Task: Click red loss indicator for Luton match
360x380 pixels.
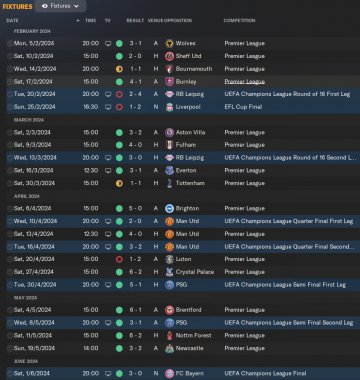Action: pos(119,259)
